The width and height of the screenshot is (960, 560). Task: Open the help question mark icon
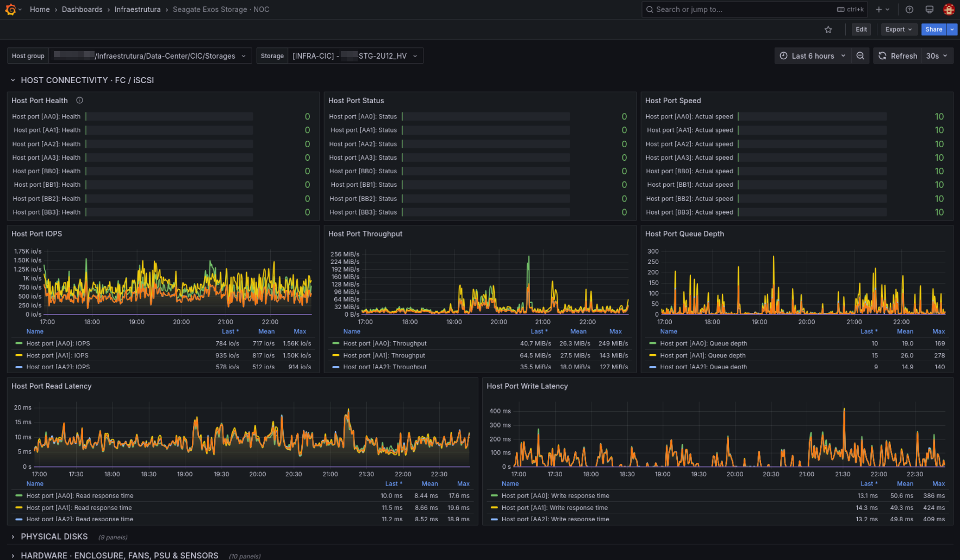coord(909,10)
